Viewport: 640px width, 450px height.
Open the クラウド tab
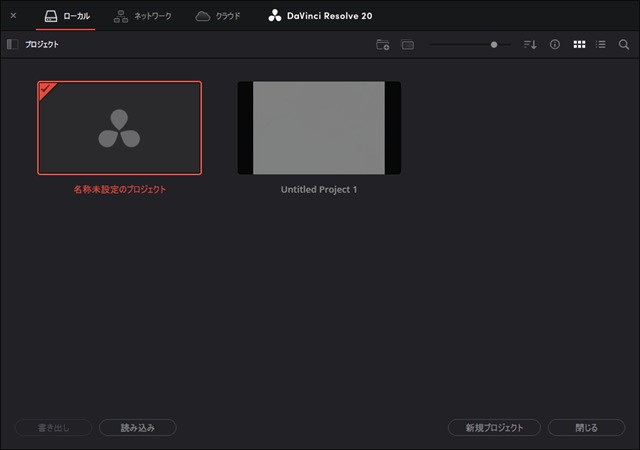pyautogui.click(x=218, y=16)
